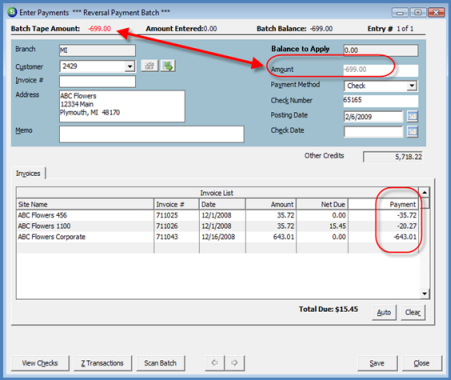Click the Entry # 1 of 1 text

pyautogui.click(x=390, y=29)
